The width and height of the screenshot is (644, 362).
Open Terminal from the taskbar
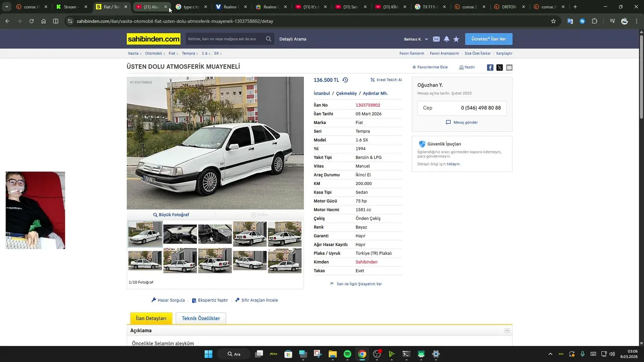[x=407, y=354]
